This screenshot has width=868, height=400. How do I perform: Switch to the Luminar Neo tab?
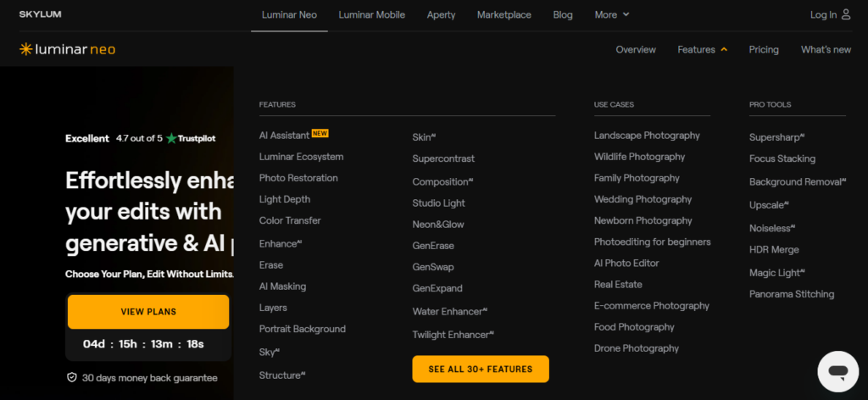[x=289, y=15]
